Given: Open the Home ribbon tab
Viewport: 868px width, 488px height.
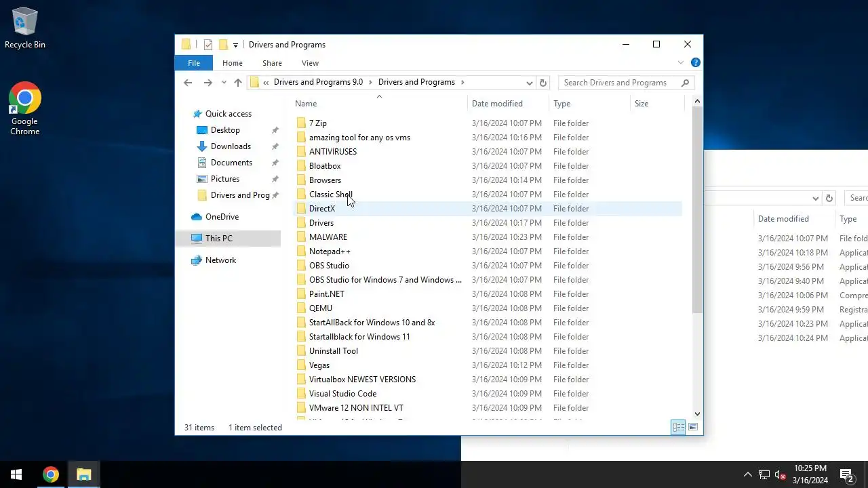Looking at the screenshot, I should [233, 63].
